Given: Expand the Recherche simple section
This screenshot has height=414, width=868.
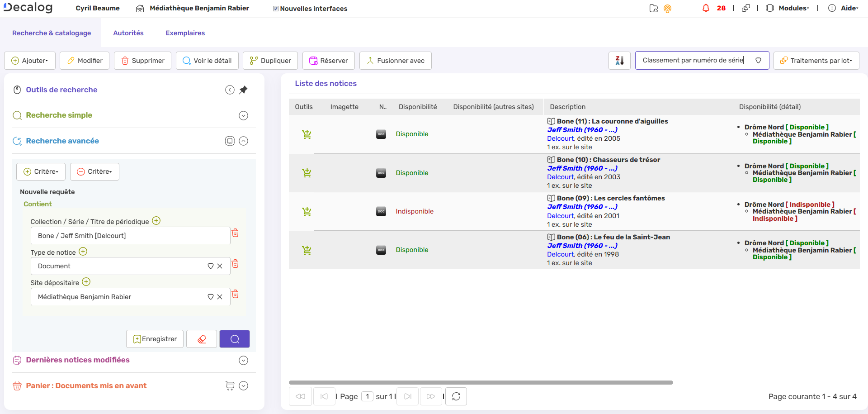Looking at the screenshot, I should point(243,115).
